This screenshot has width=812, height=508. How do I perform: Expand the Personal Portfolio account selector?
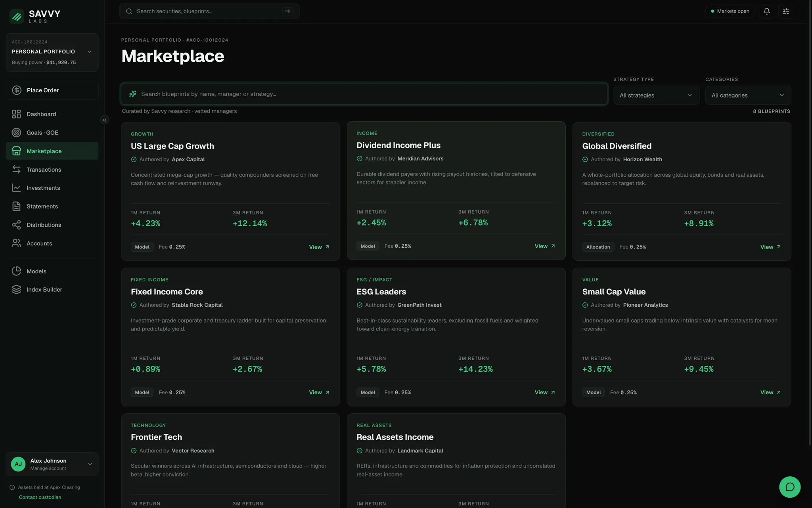click(x=52, y=52)
